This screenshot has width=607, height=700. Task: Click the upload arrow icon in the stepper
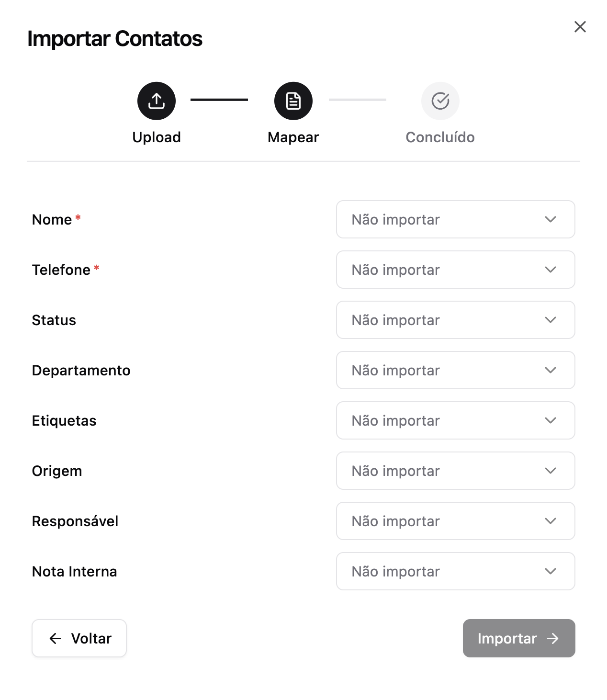tap(157, 101)
